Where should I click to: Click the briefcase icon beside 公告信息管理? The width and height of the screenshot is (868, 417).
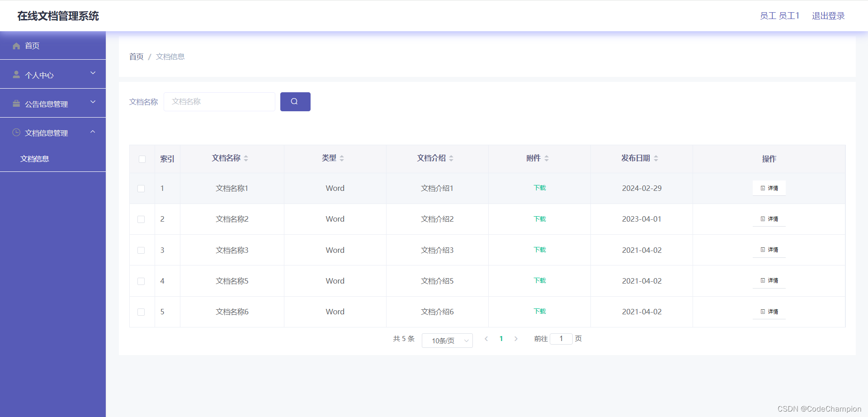[x=16, y=104]
